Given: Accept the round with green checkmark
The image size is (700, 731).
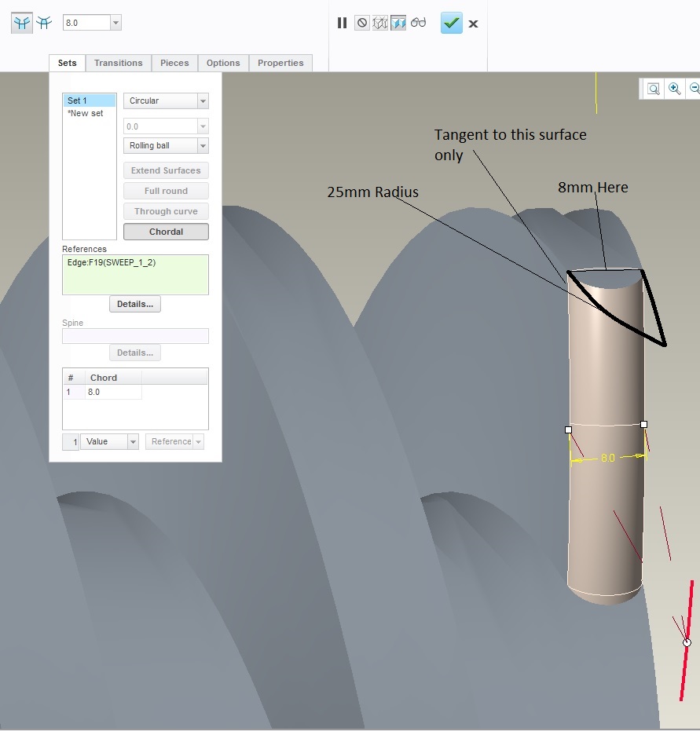Looking at the screenshot, I should point(452,23).
